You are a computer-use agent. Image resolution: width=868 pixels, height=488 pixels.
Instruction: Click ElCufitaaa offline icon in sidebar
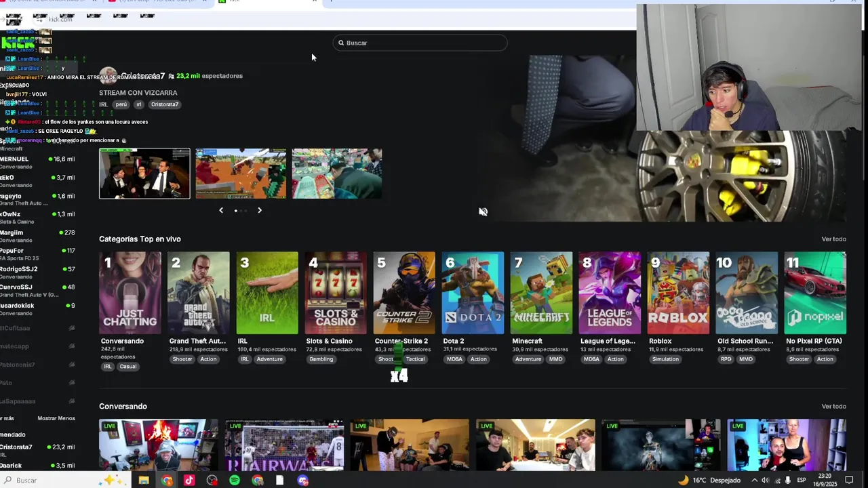[72, 328]
